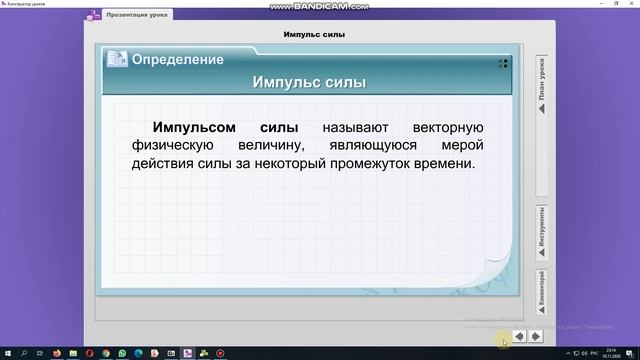Open the Bandicam recorder taskbar icon

(x=220, y=353)
